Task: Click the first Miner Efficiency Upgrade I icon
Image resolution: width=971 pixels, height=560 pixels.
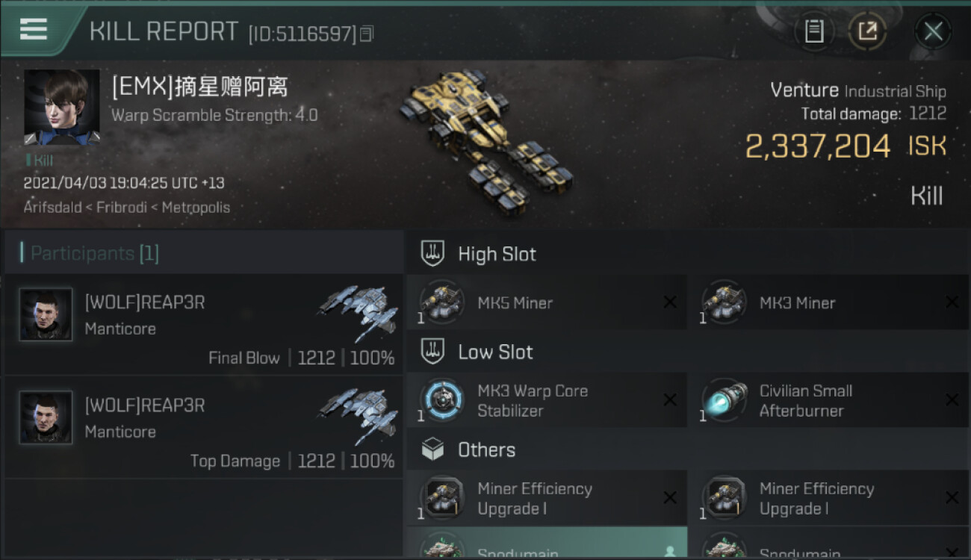Action: (x=441, y=498)
